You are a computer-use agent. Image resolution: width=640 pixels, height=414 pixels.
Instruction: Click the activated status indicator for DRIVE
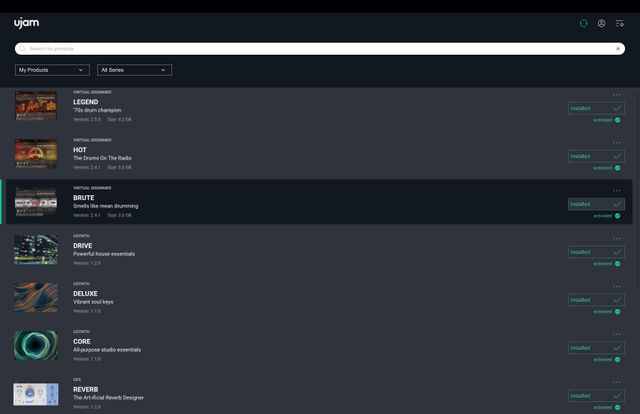point(617,264)
